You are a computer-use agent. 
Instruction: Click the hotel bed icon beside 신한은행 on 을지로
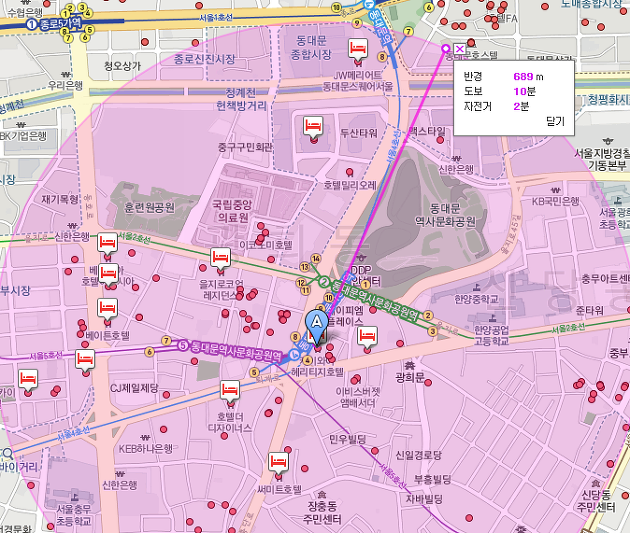click(x=107, y=244)
